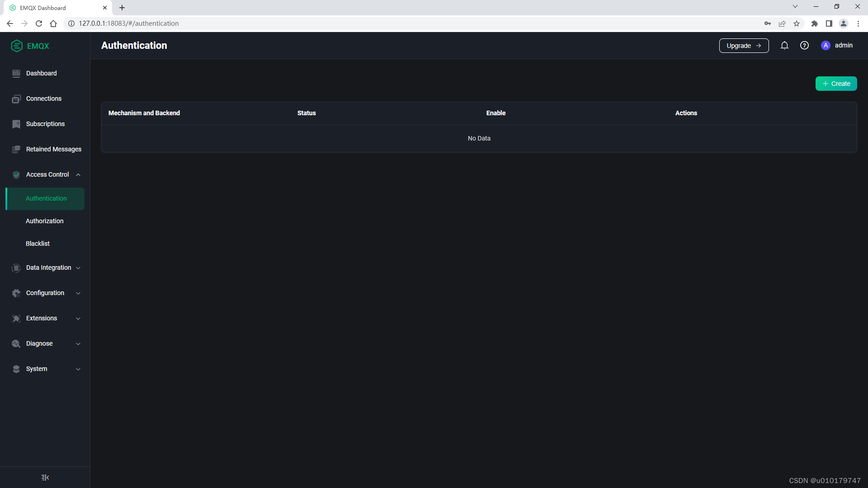Click the notification bell icon

pyautogui.click(x=784, y=45)
